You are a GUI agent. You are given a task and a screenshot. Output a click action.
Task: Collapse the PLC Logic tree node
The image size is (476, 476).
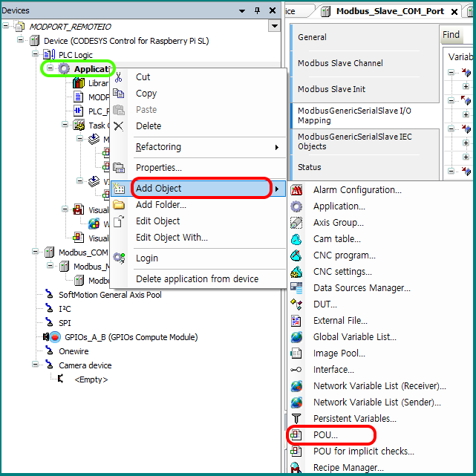click(35, 54)
